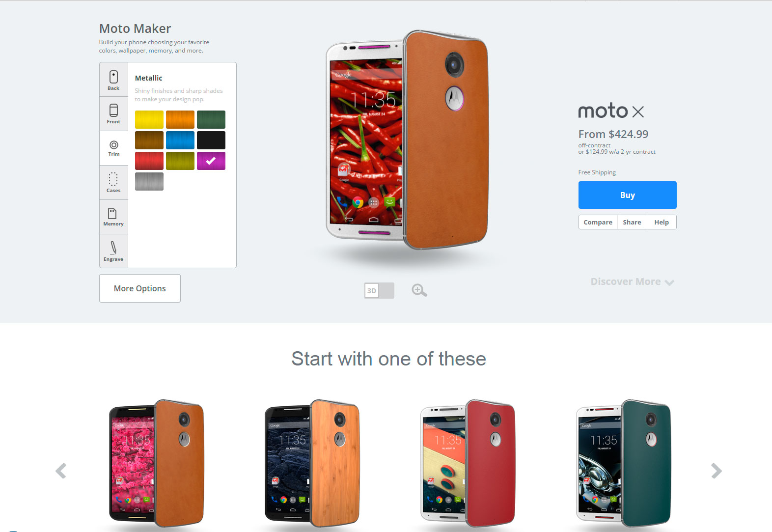This screenshot has width=772, height=532.
Task: Click the blue Buy button
Action: tap(628, 195)
